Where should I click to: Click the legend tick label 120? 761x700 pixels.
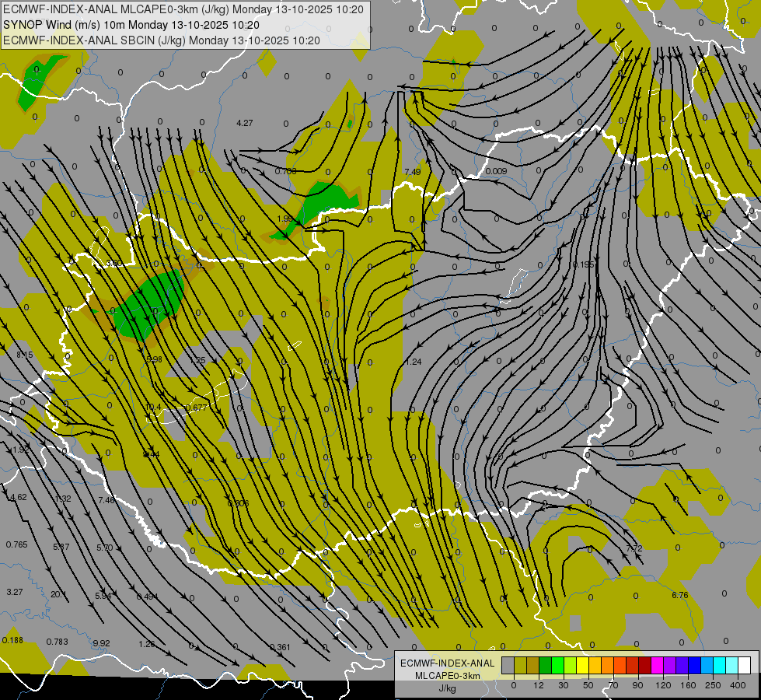[663, 685]
